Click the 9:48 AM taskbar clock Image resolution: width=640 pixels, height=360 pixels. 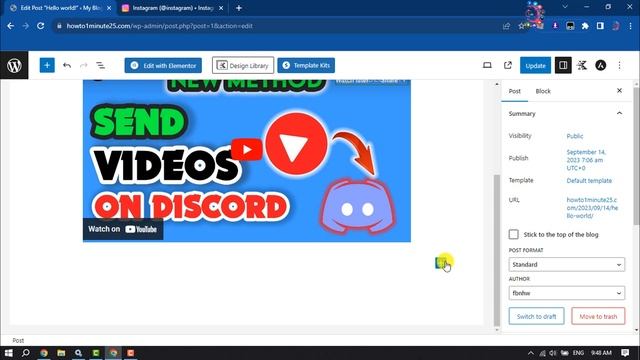(x=601, y=353)
